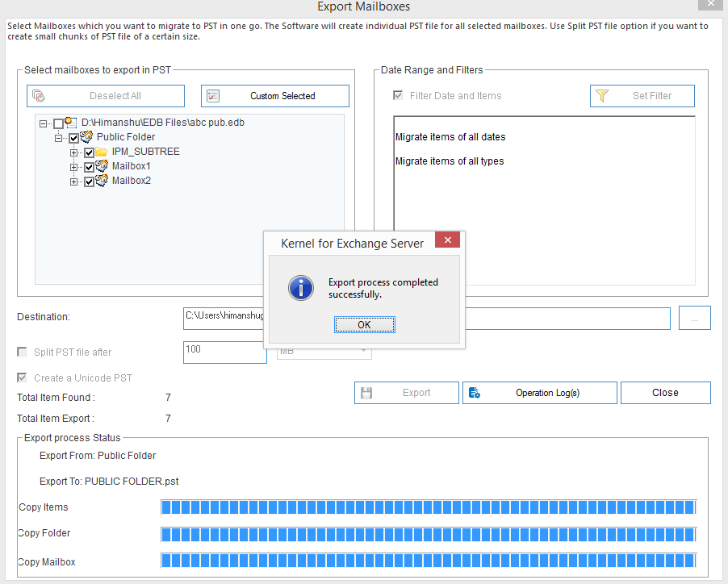The height and width of the screenshot is (584, 728).
Task: Collapse the abc pub.edb root node
Action: click(x=43, y=123)
